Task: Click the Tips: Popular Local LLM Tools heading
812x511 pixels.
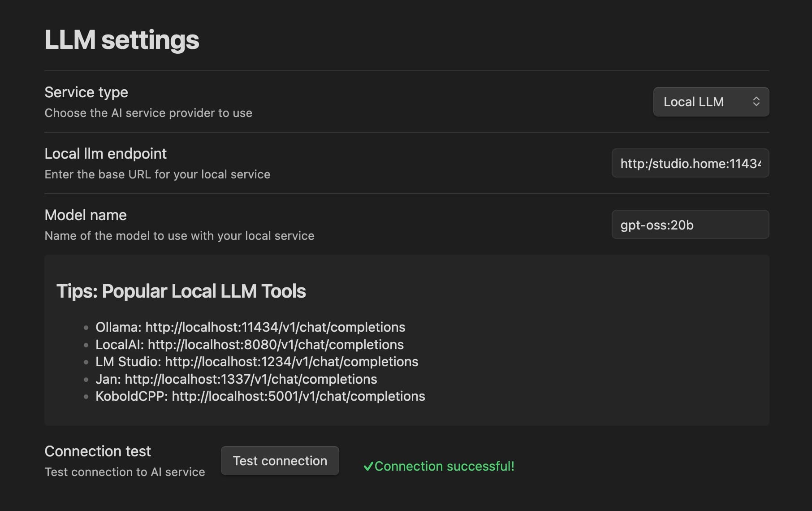Action: pos(181,291)
